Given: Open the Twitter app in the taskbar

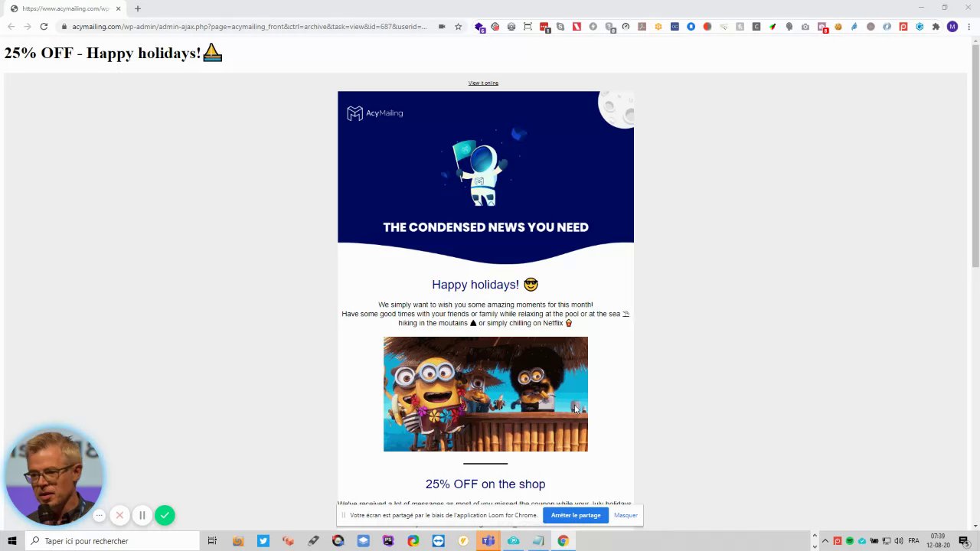Looking at the screenshot, I should (x=263, y=541).
